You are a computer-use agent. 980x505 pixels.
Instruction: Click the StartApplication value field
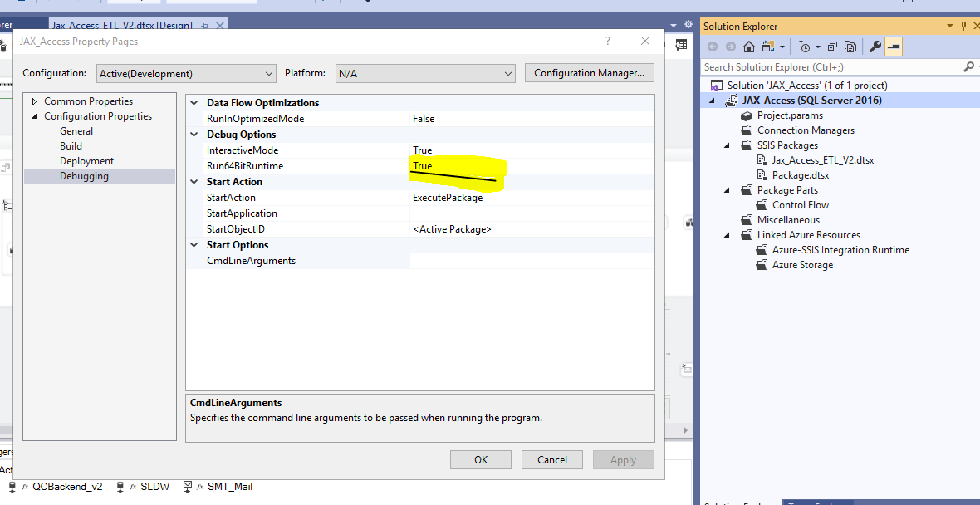coord(532,213)
